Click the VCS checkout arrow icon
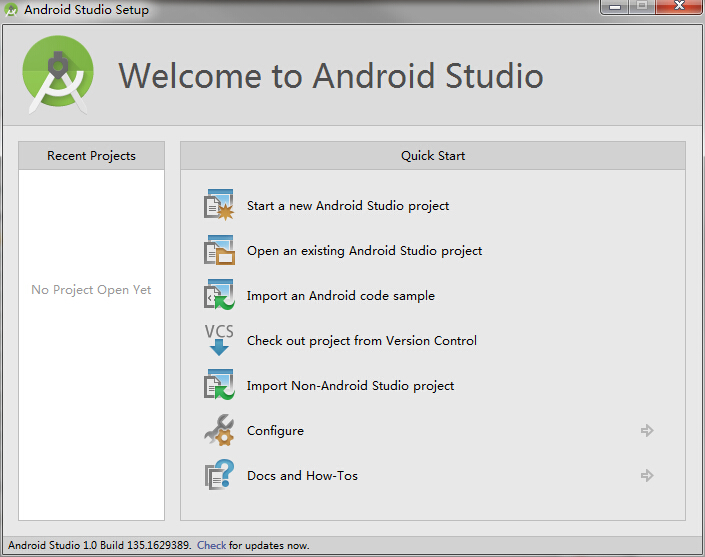 219,340
